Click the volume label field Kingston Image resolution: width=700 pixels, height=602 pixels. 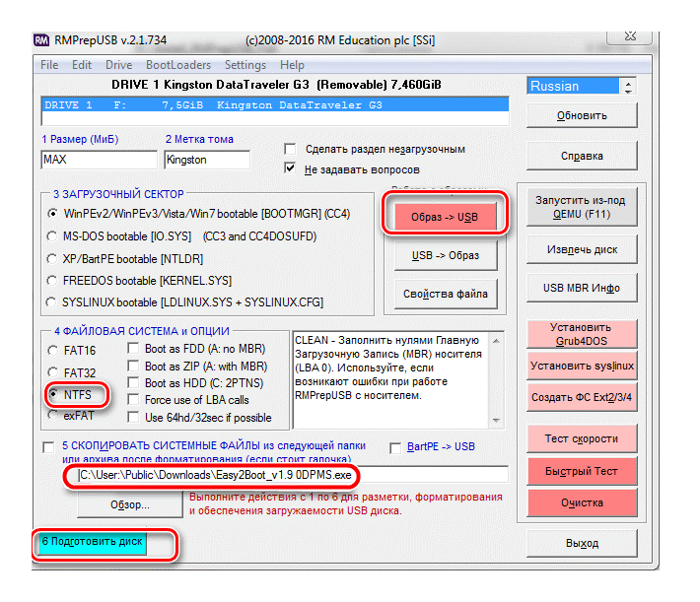click(x=207, y=160)
